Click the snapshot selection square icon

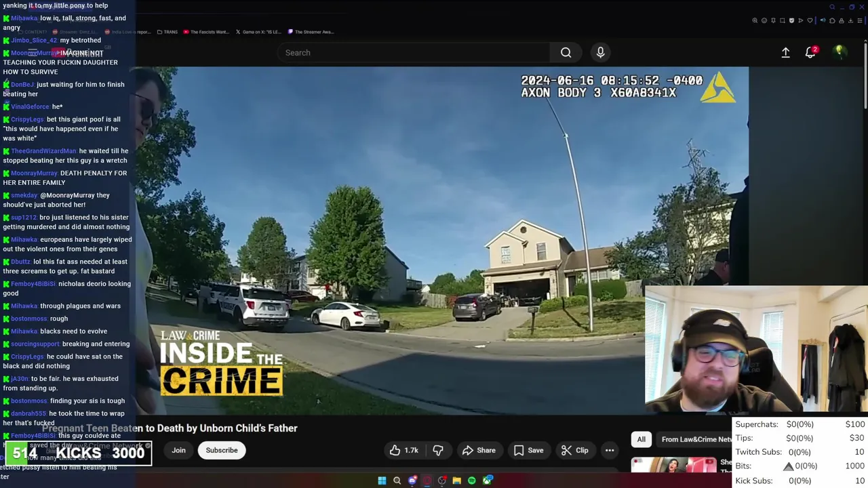tap(783, 20)
